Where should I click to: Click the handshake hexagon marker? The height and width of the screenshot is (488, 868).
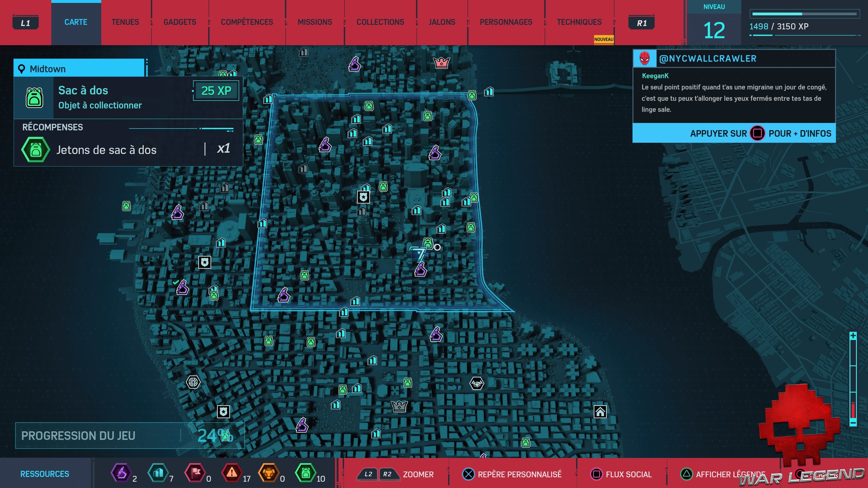[476, 383]
